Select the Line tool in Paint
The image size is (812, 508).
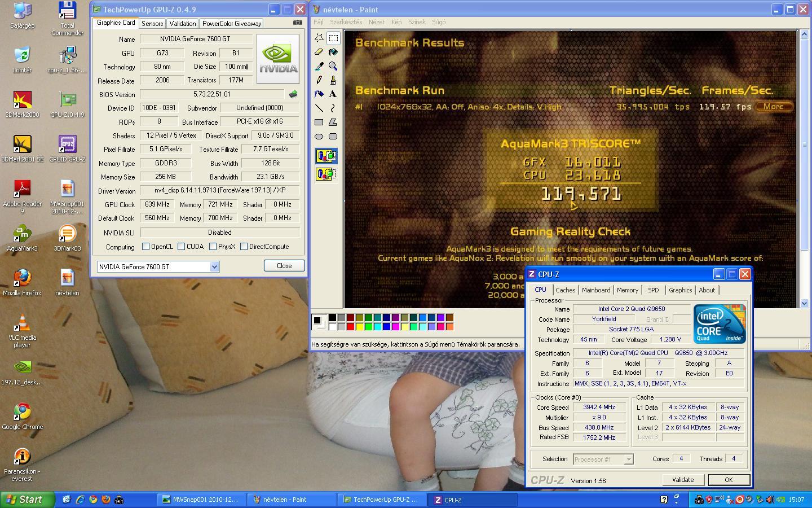pyautogui.click(x=319, y=108)
